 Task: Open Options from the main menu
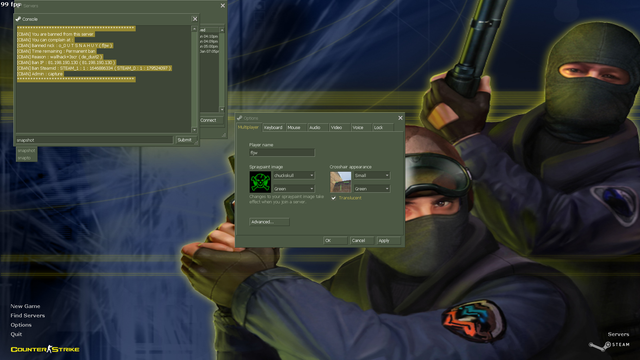tap(21, 325)
